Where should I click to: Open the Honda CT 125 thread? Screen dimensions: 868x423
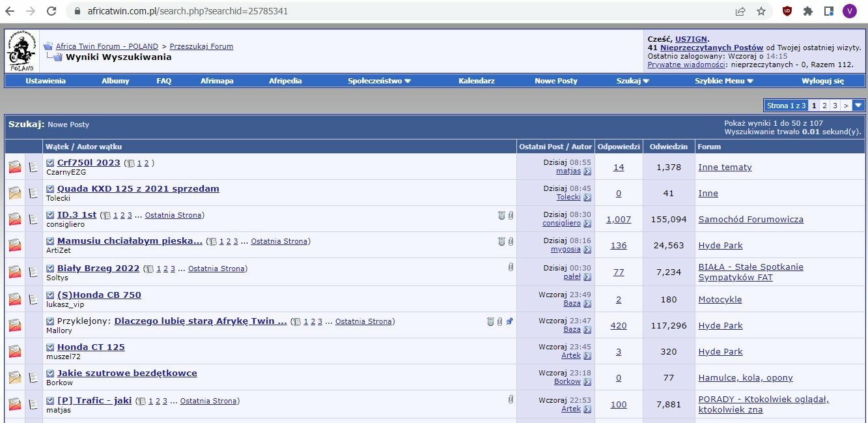(91, 347)
